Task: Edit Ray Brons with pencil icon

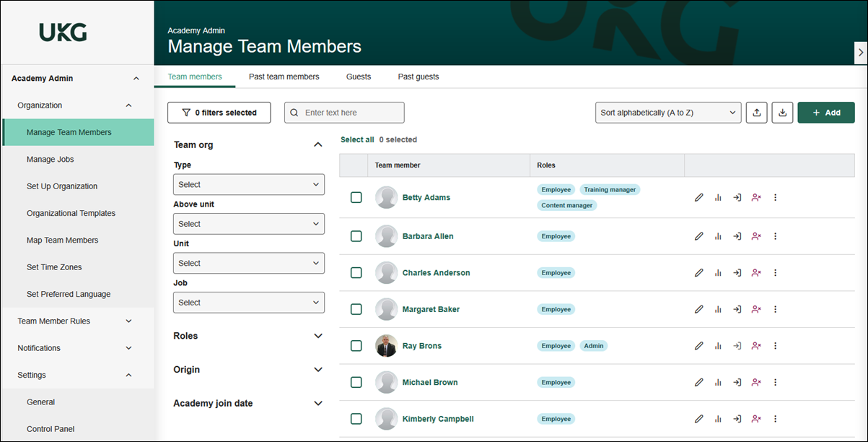Action: [698, 346]
